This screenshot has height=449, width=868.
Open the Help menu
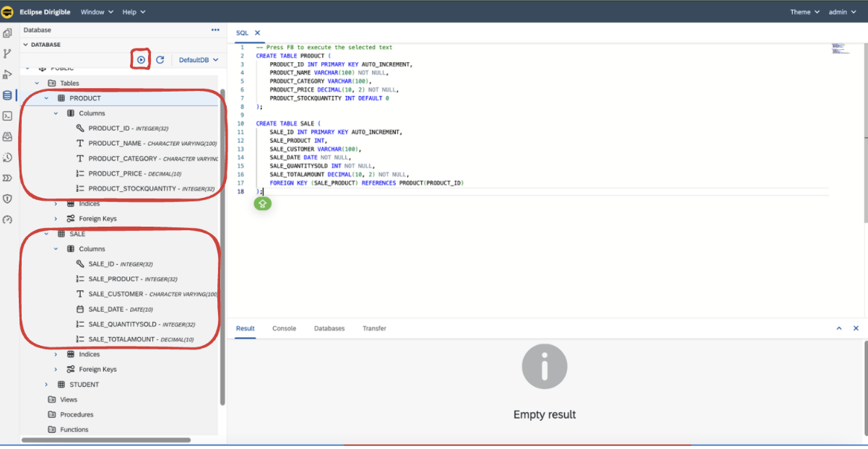[134, 12]
